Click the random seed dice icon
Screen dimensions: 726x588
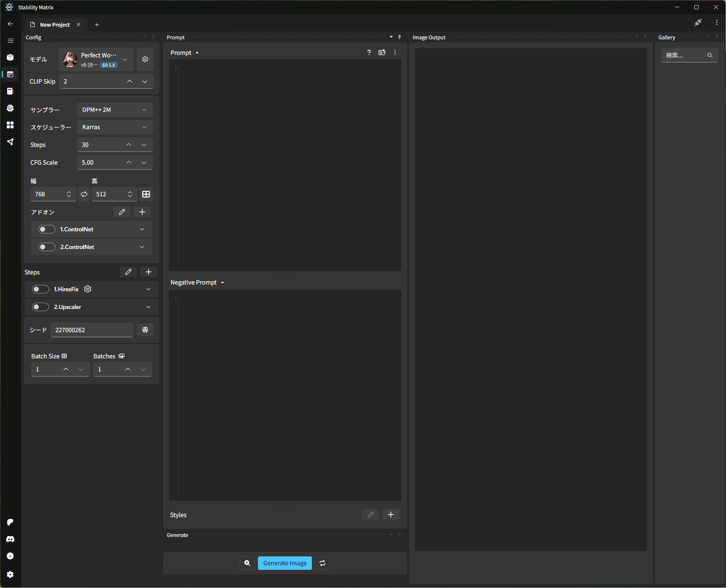click(x=145, y=330)
